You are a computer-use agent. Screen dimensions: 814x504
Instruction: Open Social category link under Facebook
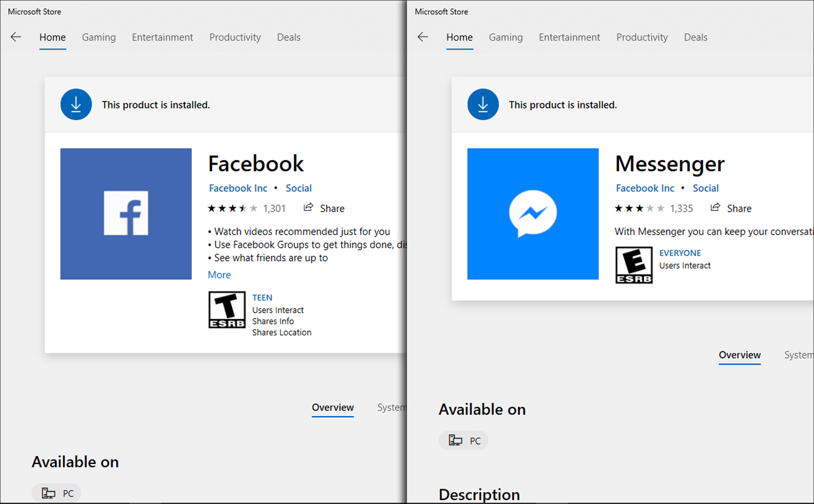[x=298, y=188]
